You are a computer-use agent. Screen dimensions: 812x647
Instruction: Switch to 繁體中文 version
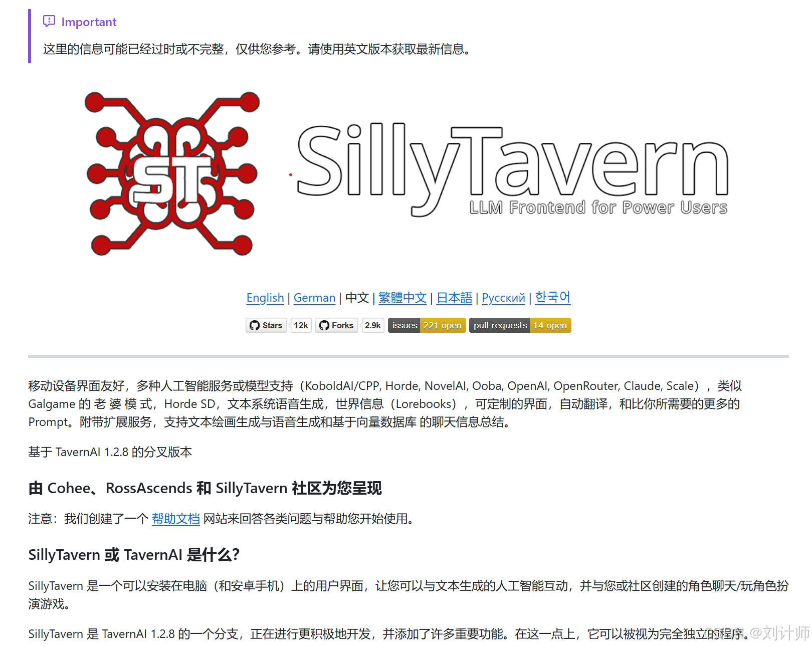click(402, 298)
